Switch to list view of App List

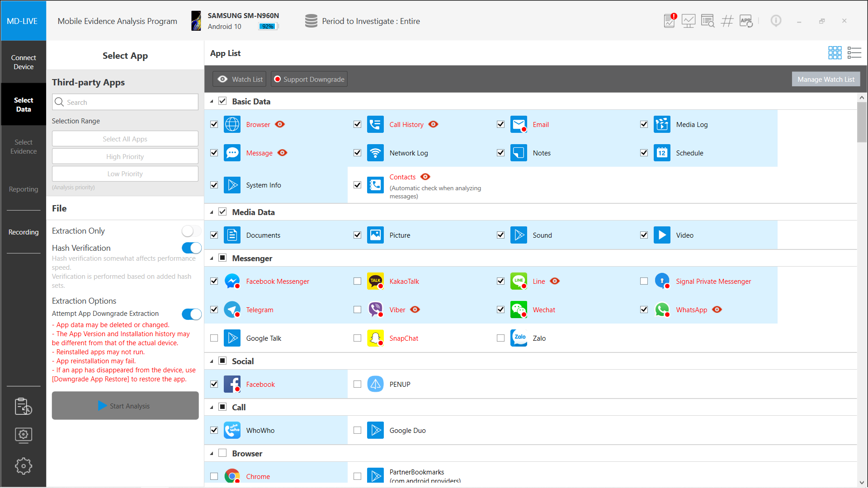(x=854, y=53)
